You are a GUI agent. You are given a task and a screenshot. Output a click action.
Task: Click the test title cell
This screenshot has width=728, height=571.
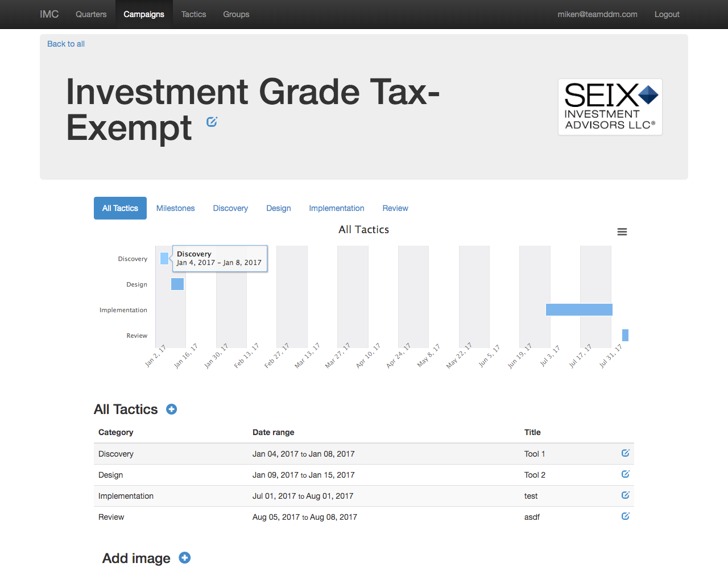531,496
